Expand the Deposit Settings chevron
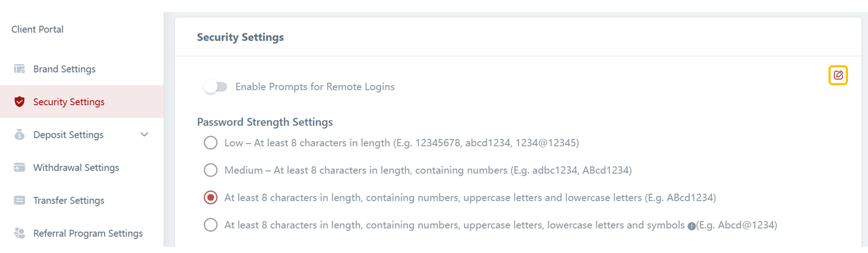 pos(144,135)
